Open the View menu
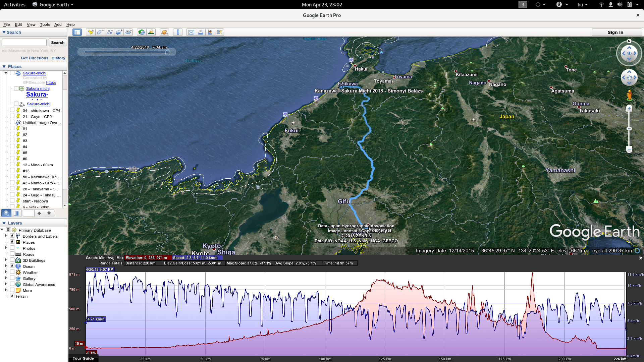This screenshot has width=644, height=362. pos(31,24)
